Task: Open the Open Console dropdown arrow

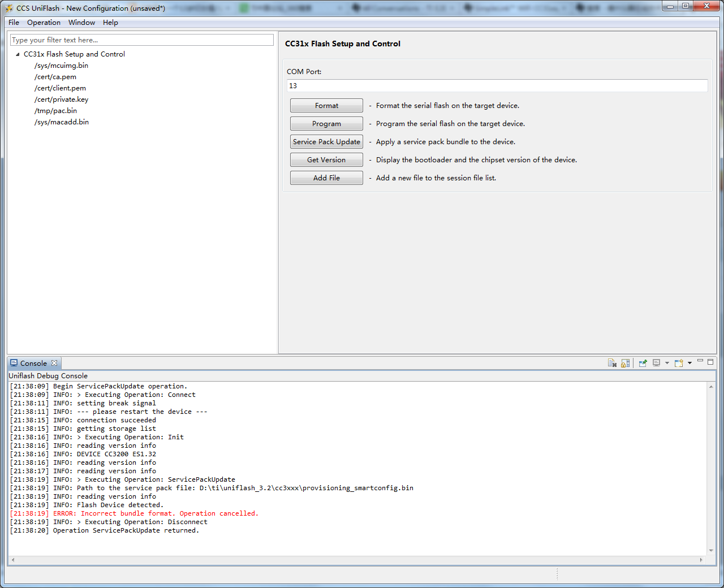Action: [x=689, y=363]
